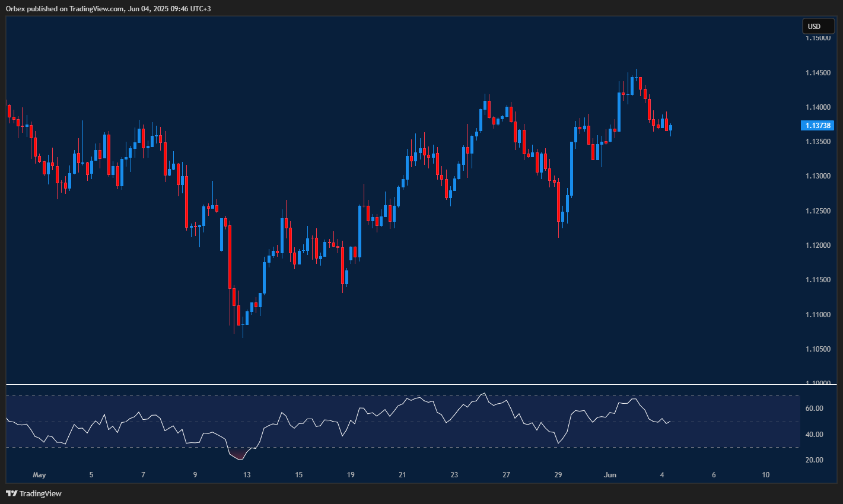Image resolution: width=843 pixels, height=504 pixels.
Task: Collapse the main chart pane
Action: coord(415,208)
